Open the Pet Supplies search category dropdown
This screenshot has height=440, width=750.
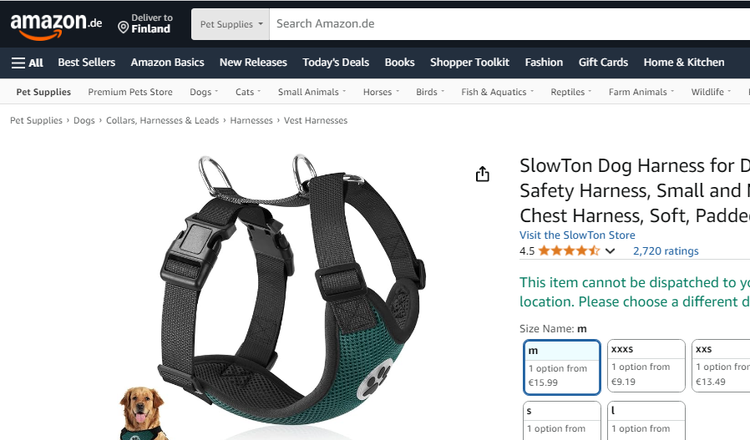(x=231, y=24)
